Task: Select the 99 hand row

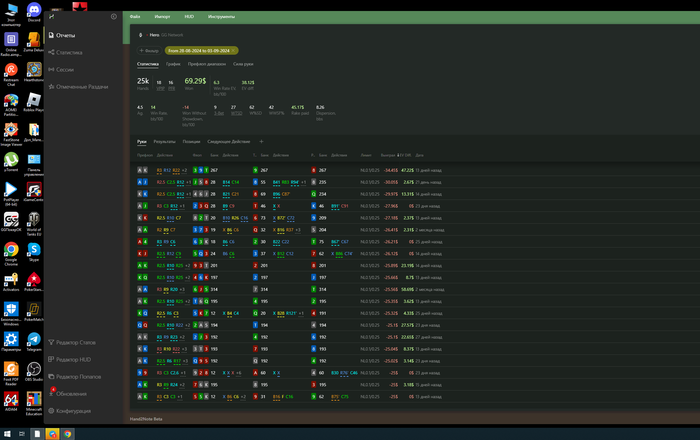Action: pyautogui.click(x=416, y=373)
